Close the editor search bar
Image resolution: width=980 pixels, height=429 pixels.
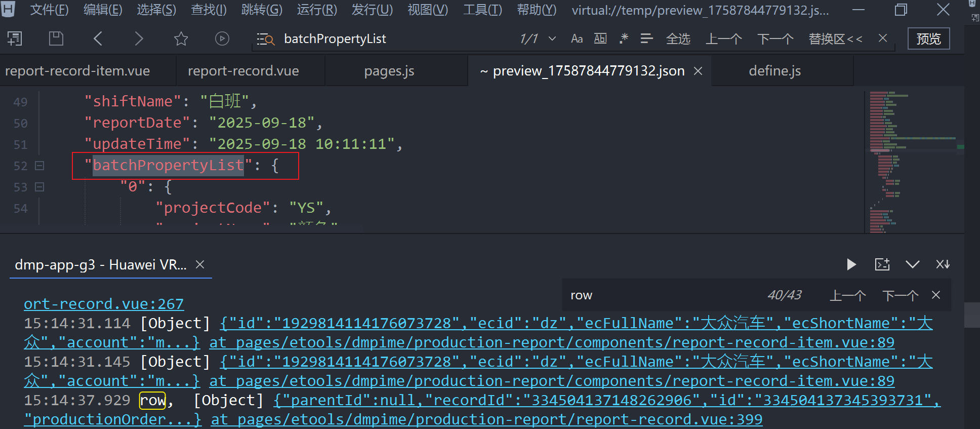click(x=883, y=38)
